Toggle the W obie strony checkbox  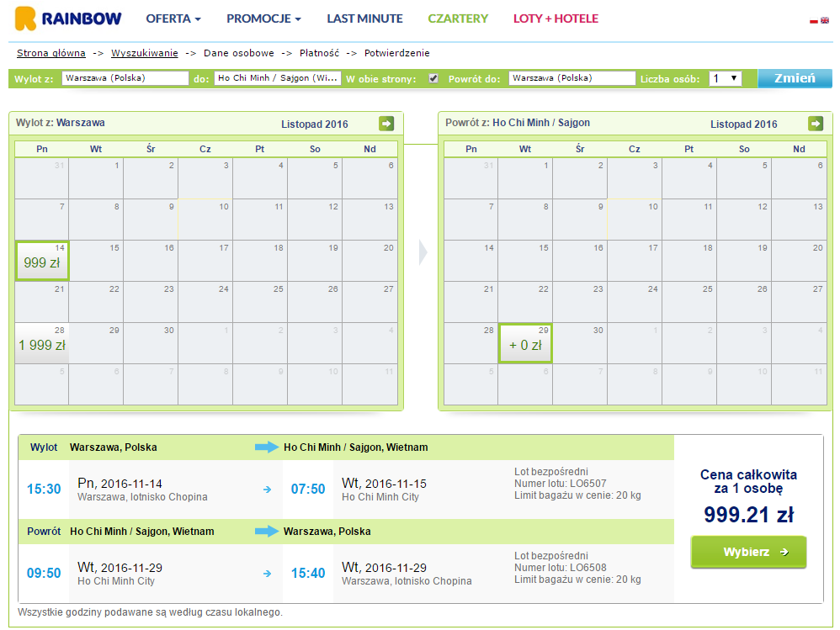coord(433,79)
